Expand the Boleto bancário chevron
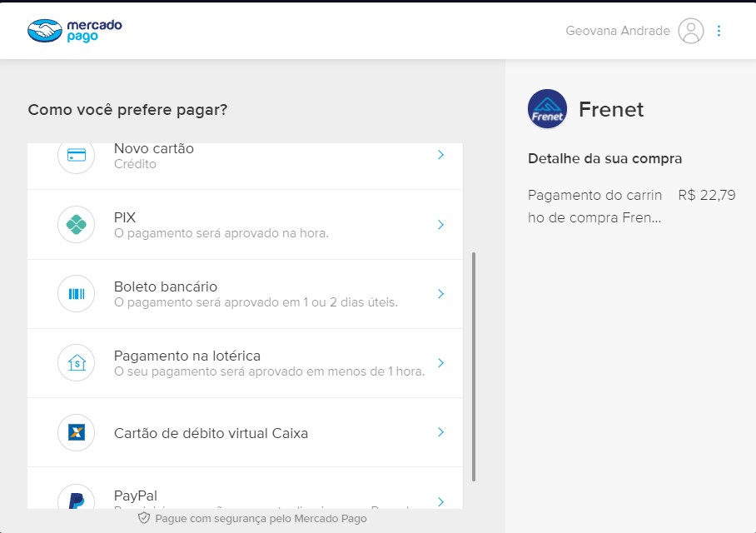The image size is (756, 533). point(440,294)
